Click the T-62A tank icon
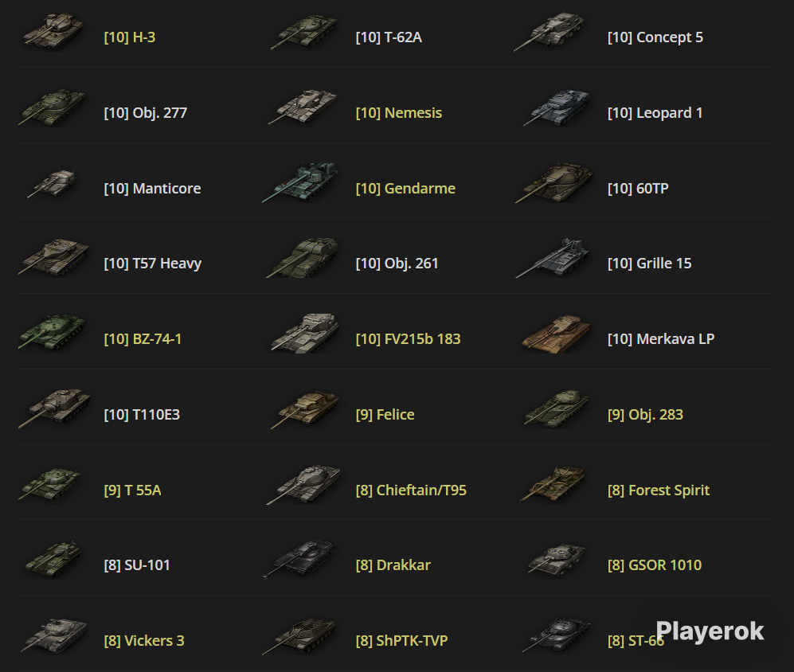 (x=304, y=32)
